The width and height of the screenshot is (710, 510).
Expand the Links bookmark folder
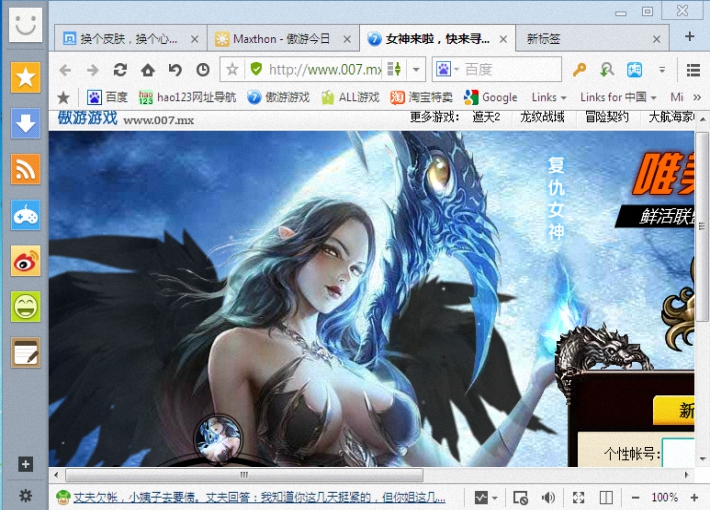coord(549,97)
